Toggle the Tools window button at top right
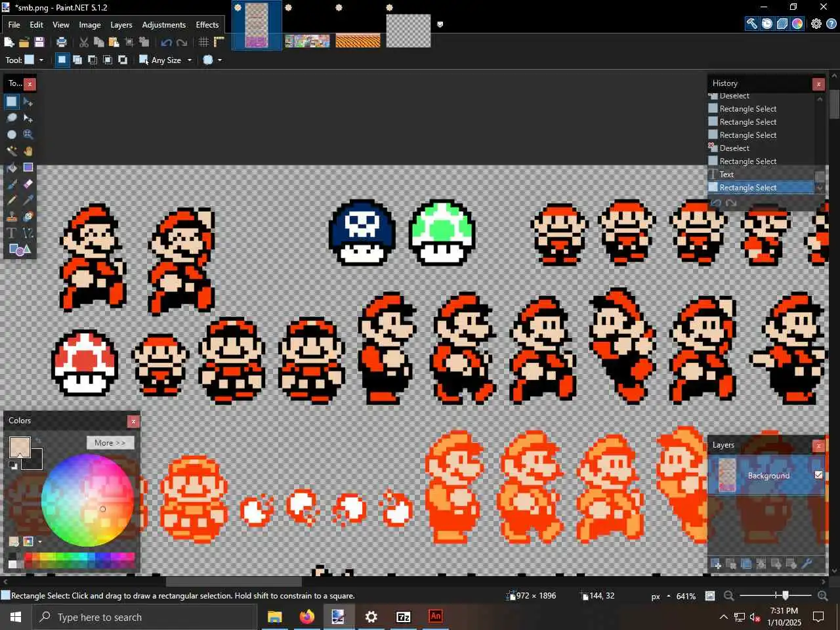 752,24
